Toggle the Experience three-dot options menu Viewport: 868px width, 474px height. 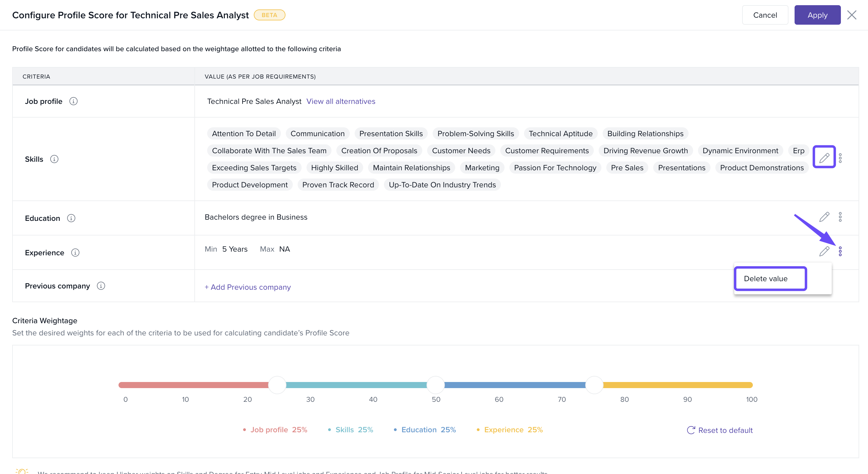840,251
